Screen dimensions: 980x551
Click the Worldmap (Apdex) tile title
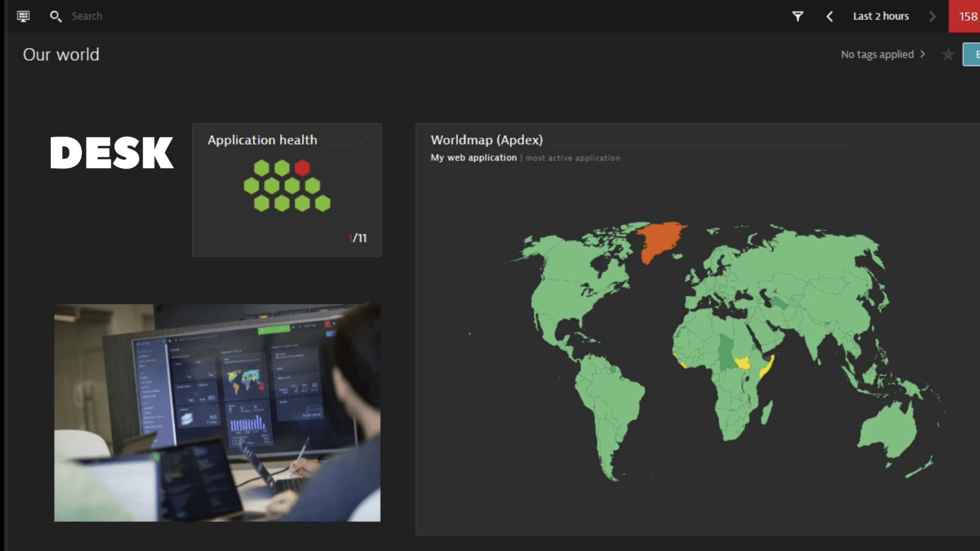pyautogui.click(x=486, y=140)
